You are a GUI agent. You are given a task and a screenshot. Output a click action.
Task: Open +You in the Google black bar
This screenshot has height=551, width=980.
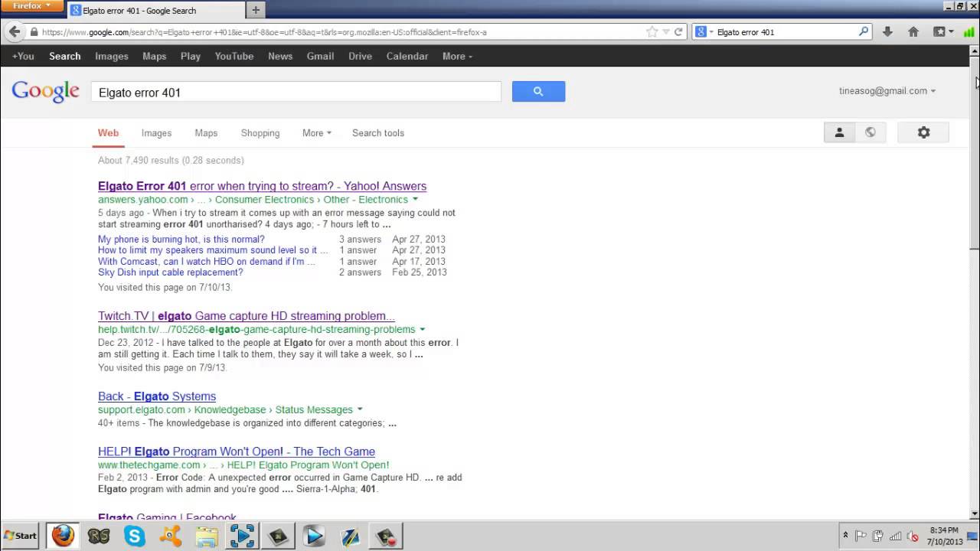coord(23,56)
